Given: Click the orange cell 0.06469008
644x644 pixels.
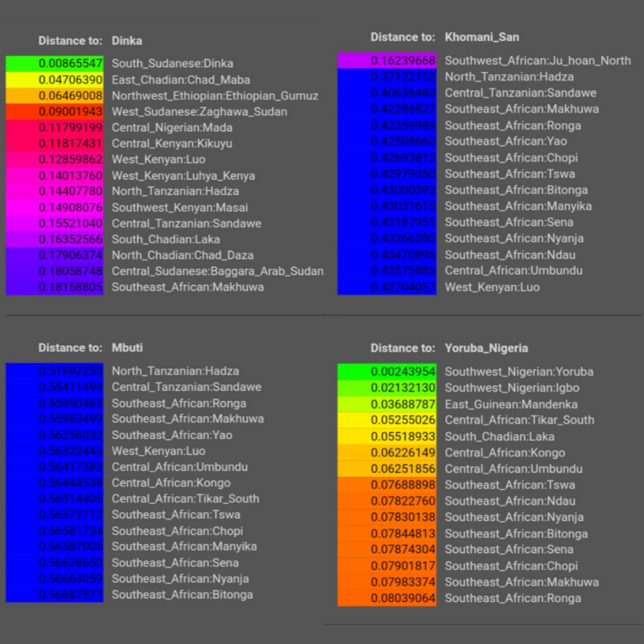Looking at the screenshot, I should [x=55, y=95].
